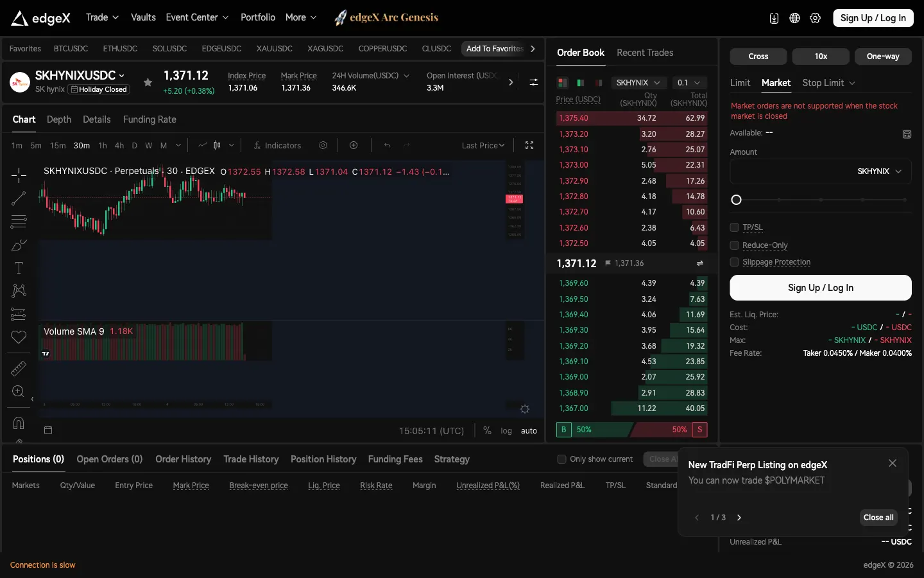
Task: Click the amount slider handle
Action: (737, 200)
